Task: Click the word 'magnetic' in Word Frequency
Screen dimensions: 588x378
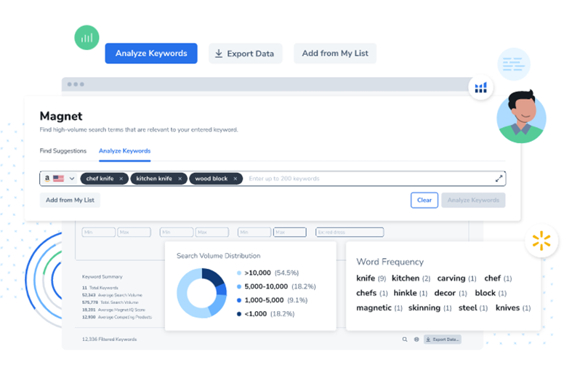Action: pyautogui.click(x=374, y=308)
